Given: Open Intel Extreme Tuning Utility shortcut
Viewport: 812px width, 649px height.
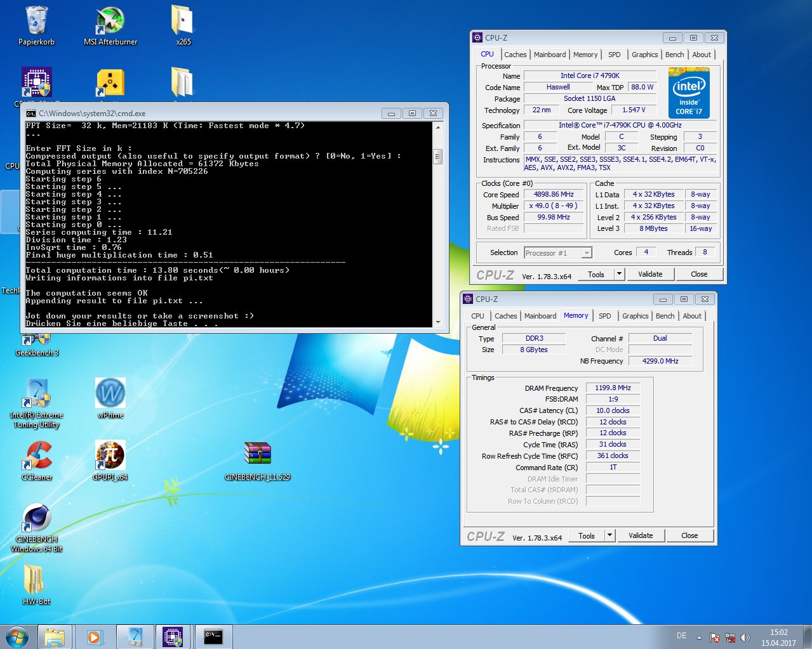Looking at the screenshot, I should (36, 403).
